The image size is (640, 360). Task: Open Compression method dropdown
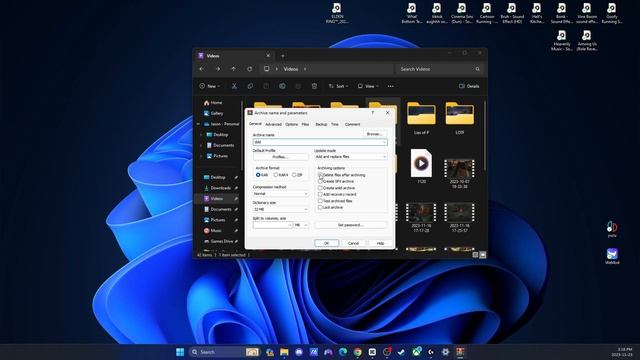click(306, 193)
